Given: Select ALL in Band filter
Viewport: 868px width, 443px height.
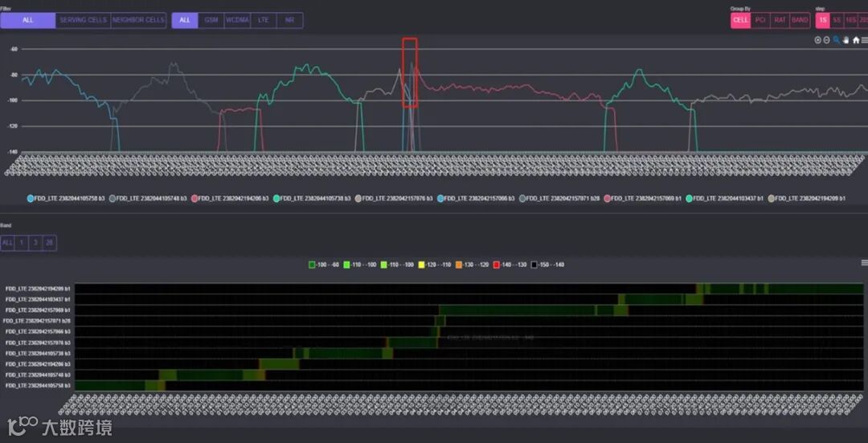Looking at the screenshot, I should point(7,243).
